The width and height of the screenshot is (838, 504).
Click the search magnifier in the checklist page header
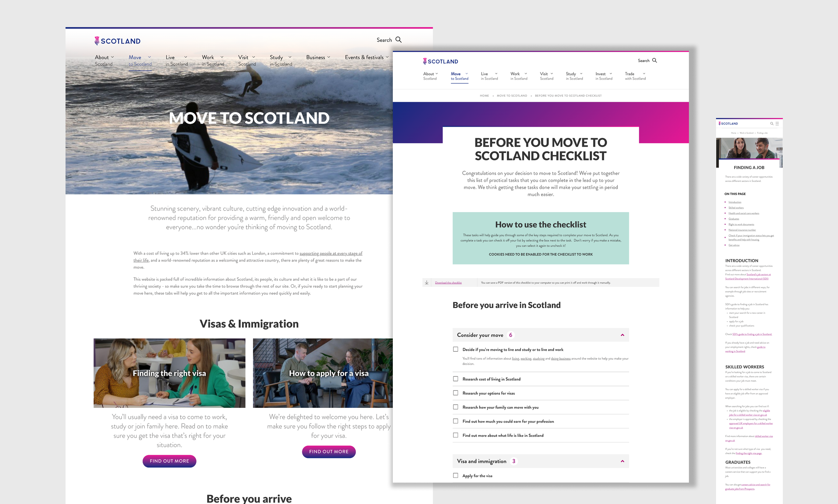pyautogui.click(x=654, y=61)
